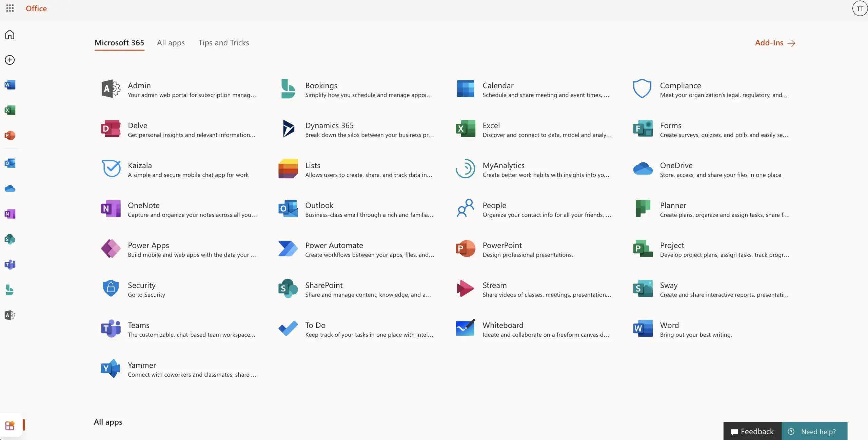Screen dimensions: 868x440
Task: Open the TT account profile avatar
Action: coord(860,8)
